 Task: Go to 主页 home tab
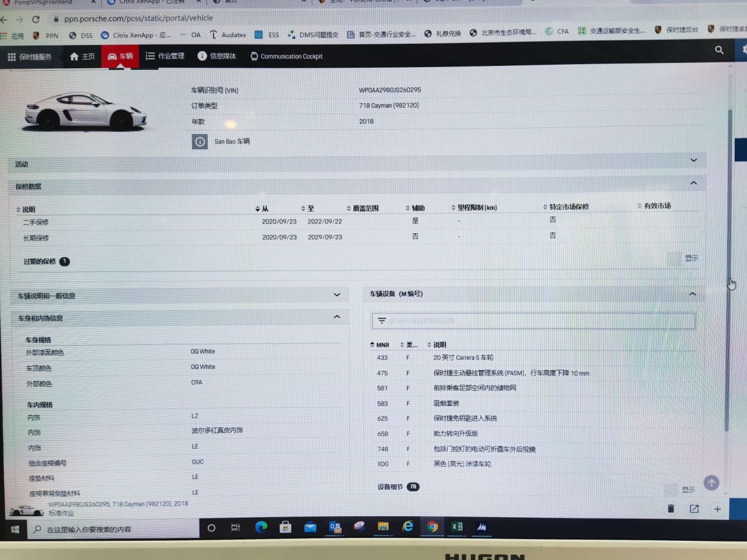[82, 57]
